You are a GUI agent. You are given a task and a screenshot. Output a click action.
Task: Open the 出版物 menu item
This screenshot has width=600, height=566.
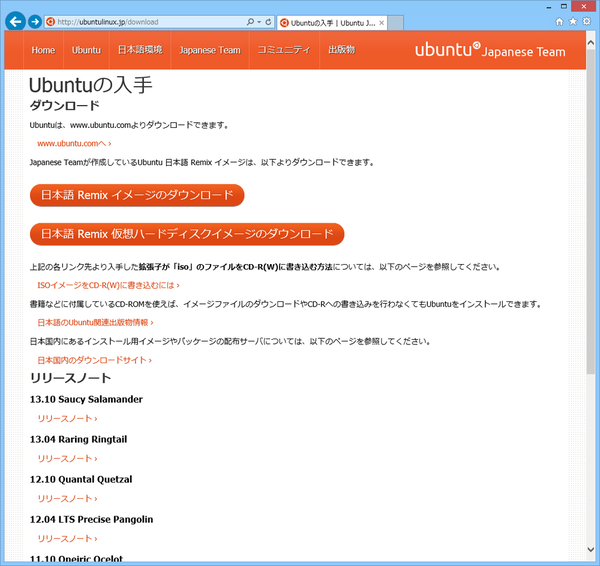[x=341, y=50]
